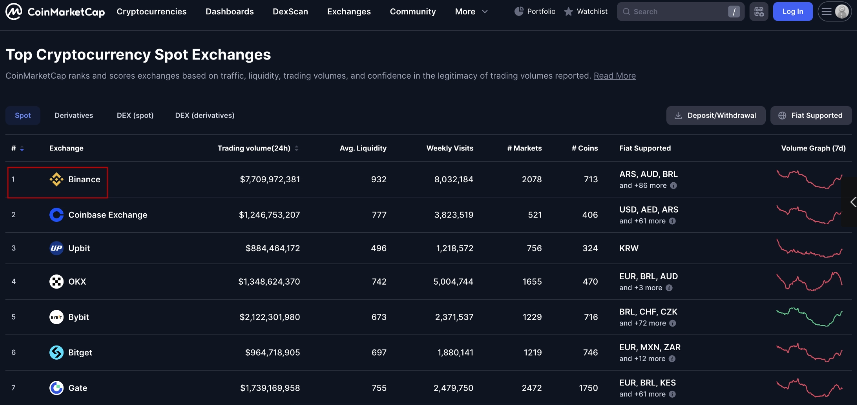The width and height of the screenshot is (857, 405).
Task: Switch to the DEX (spot) tab
Action: [135, 116]
